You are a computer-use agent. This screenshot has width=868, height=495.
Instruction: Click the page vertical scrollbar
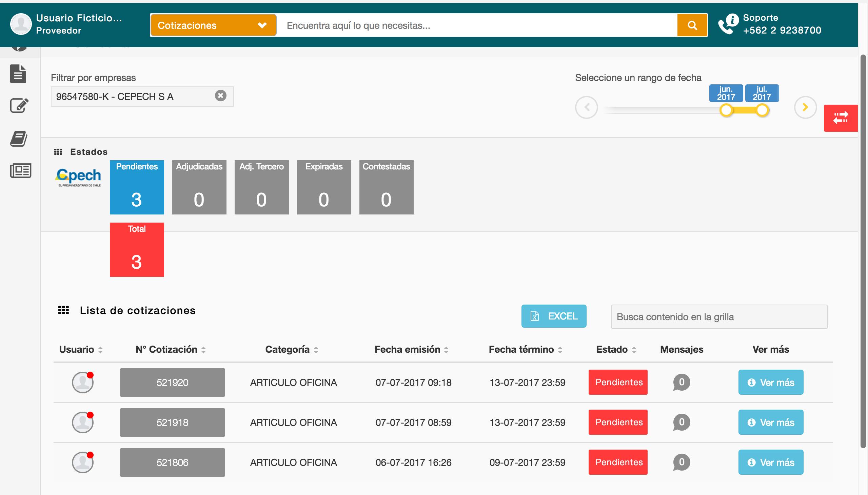click(863, 251)
